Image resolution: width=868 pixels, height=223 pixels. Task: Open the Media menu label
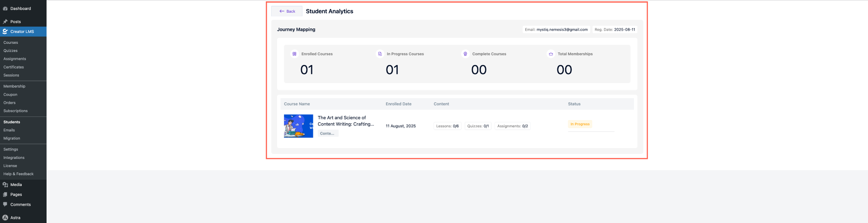coord(16,185)
